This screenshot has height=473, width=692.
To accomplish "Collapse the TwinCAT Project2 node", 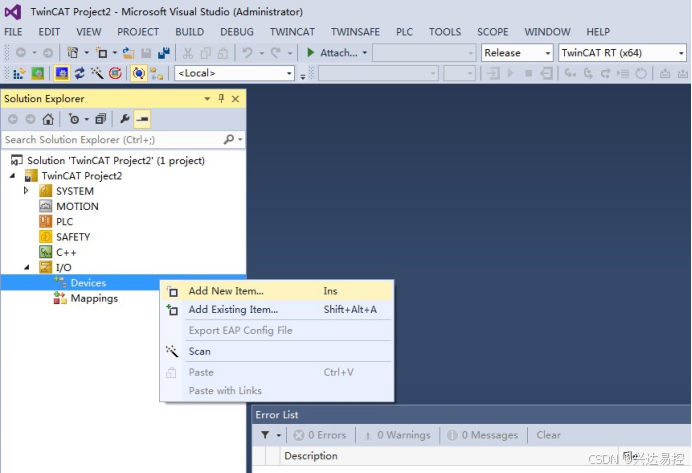I will tap(12, 176).
